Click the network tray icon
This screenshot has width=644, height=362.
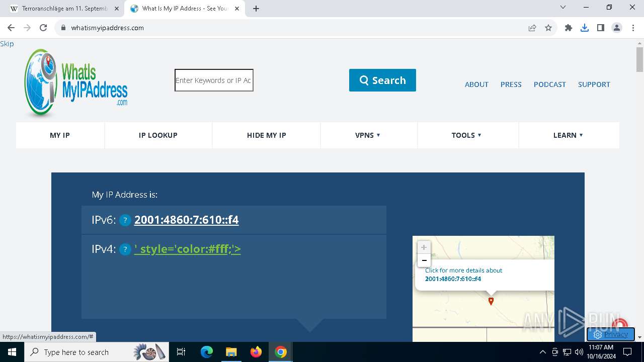[x=567, y=352]
